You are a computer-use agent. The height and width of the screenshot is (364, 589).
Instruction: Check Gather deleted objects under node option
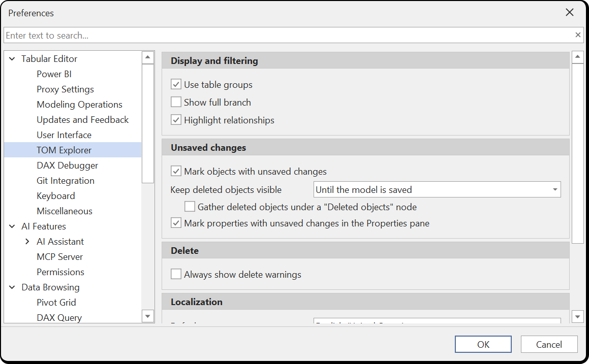click(190, 207)
